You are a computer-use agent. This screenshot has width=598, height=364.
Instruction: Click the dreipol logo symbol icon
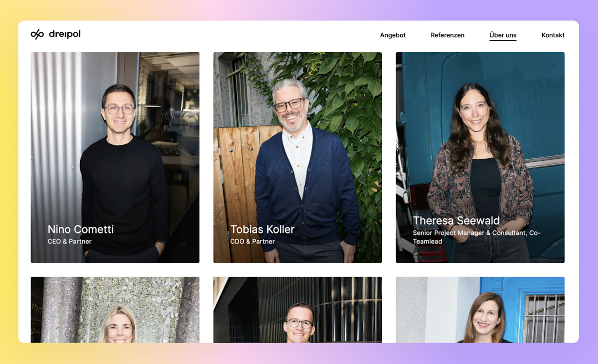pyautogui.click(x=37, y=34)
